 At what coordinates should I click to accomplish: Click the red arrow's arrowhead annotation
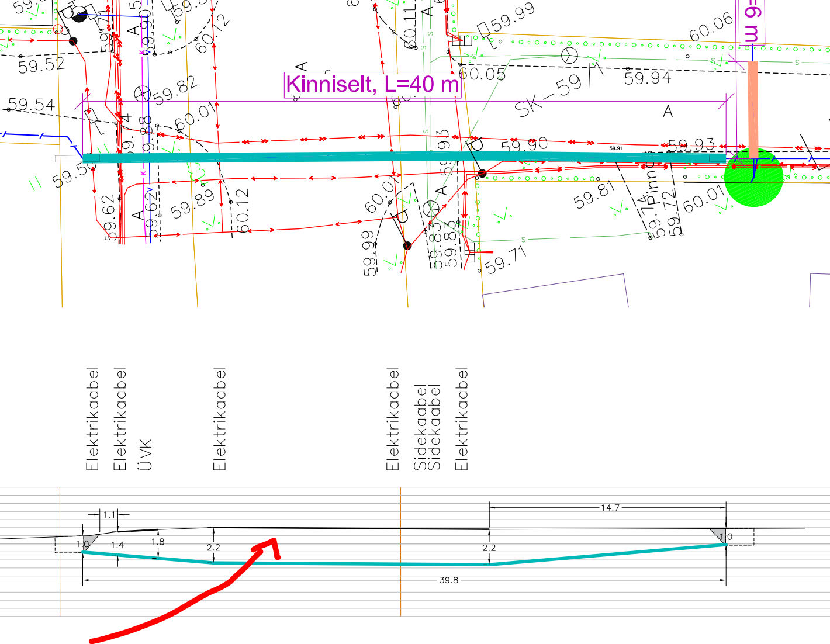point(269,546)
